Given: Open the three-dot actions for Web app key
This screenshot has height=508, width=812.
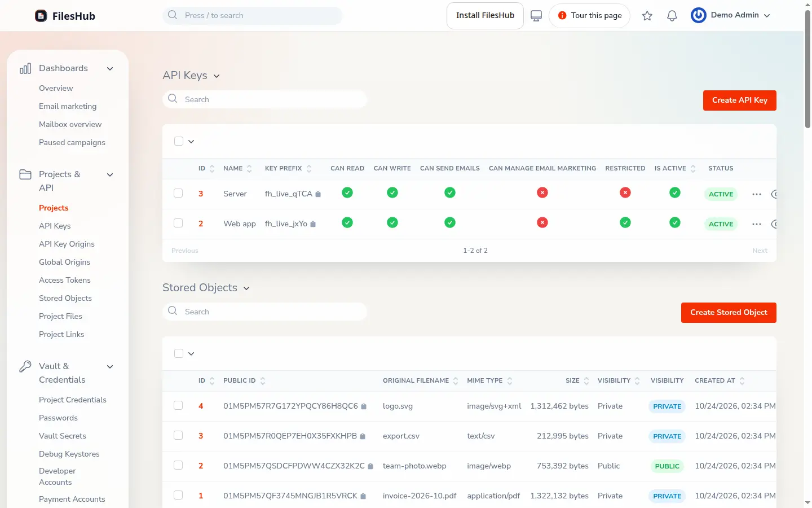Looking at the screenshot, I should coord(757,224).
